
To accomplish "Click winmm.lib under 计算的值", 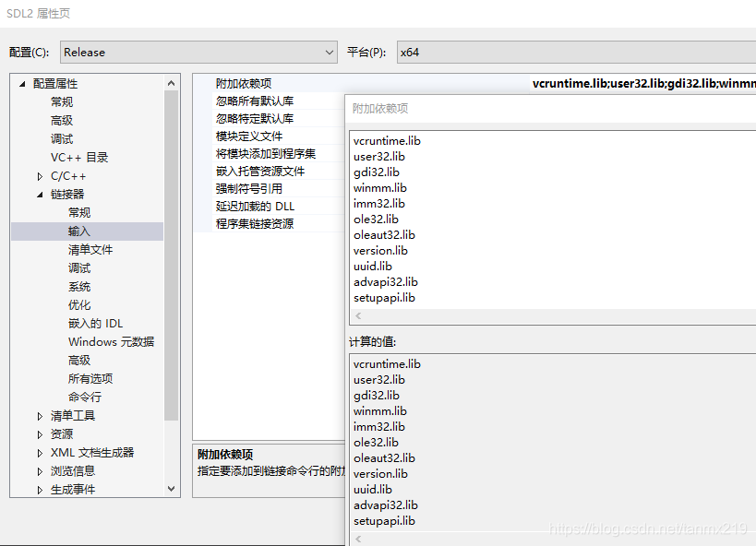I will [380, 411].
